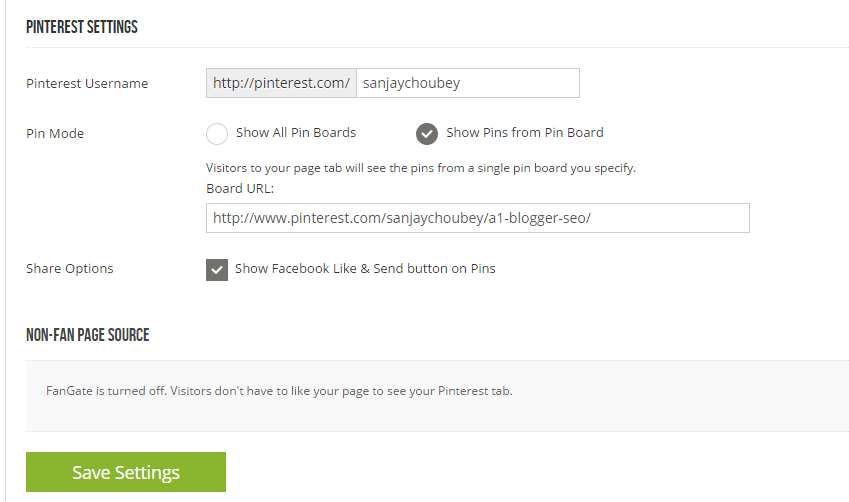The width and height of the screenshot is (849, 502).
Task: Click the "Pinterest Username" field label
Action: click(87, 83)
